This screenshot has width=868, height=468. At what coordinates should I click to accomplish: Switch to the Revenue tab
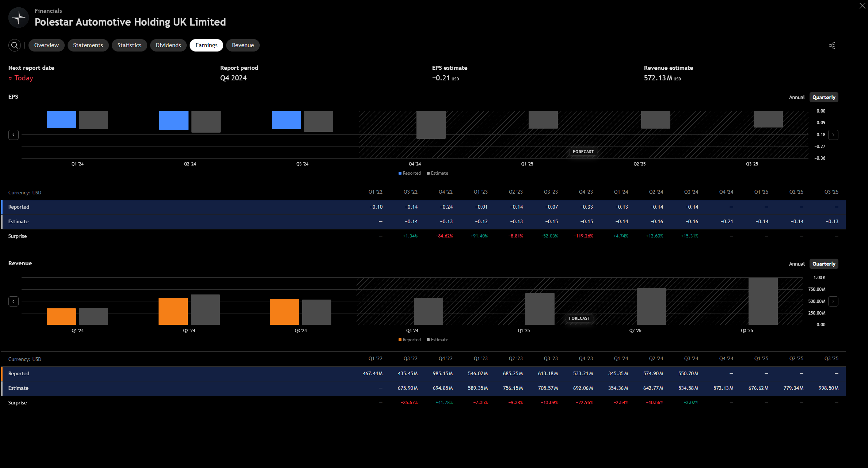(x=243, y=45)
